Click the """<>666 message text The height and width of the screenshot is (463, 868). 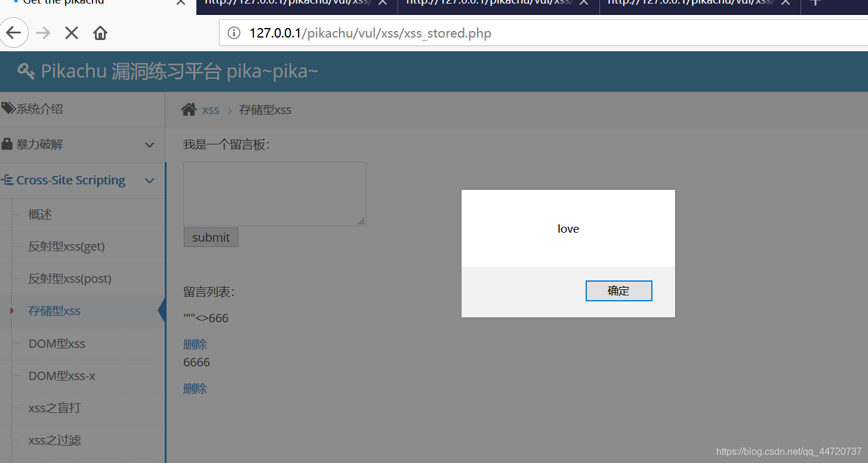coord(206,318)
